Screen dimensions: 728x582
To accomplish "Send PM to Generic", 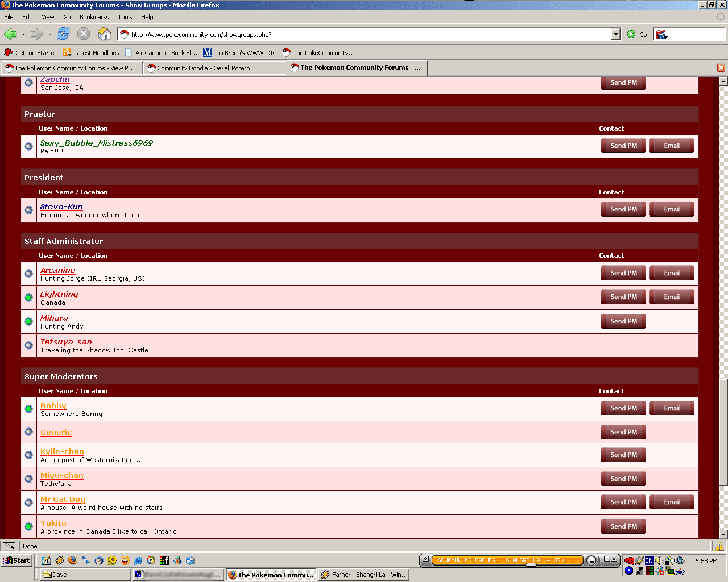I will (623, 432).
